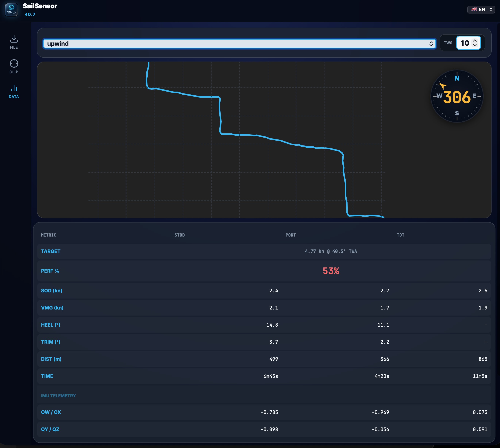Viewport: 500px width, 448px height.
Task: Decrease TWS value with down arrow
Action: pyautogui.click(x=475, y=45)
